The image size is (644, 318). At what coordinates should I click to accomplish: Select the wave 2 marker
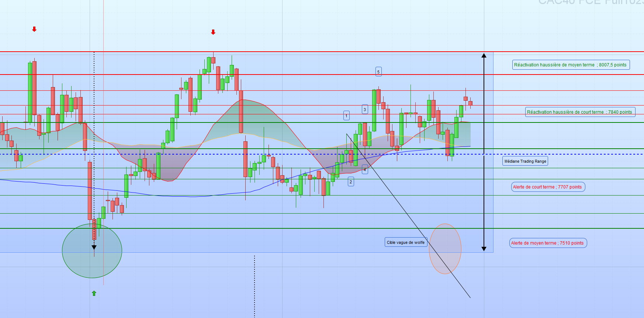pyautogui.click(x=351, y=182)
